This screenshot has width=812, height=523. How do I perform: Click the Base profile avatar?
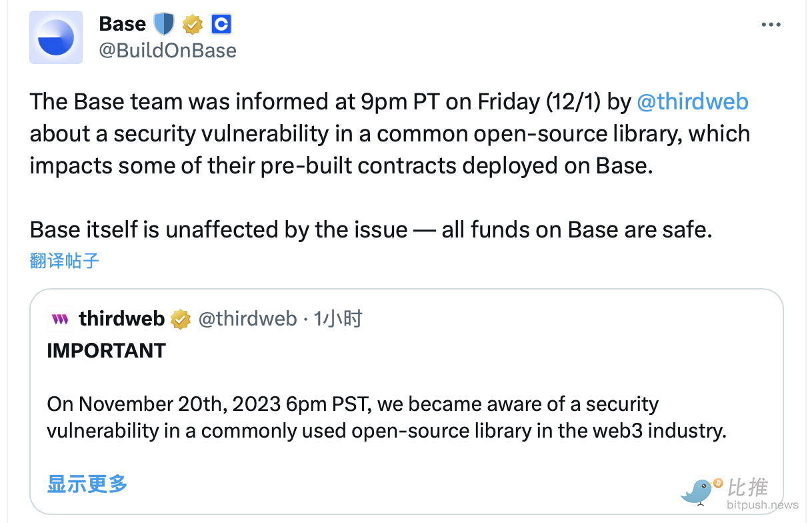point(56,37)
